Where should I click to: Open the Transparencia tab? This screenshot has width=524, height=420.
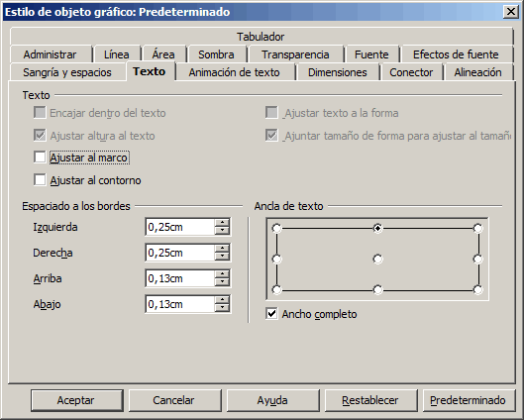pos(295,54)
